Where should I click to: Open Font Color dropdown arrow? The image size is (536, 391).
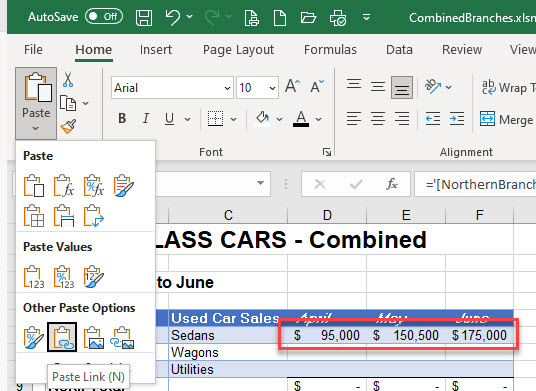[319, 119]
